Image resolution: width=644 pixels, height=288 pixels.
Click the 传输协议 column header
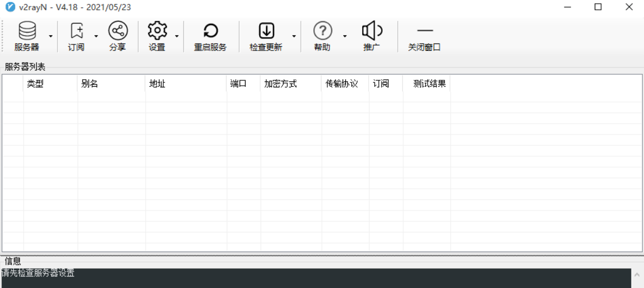click(345, 84)
